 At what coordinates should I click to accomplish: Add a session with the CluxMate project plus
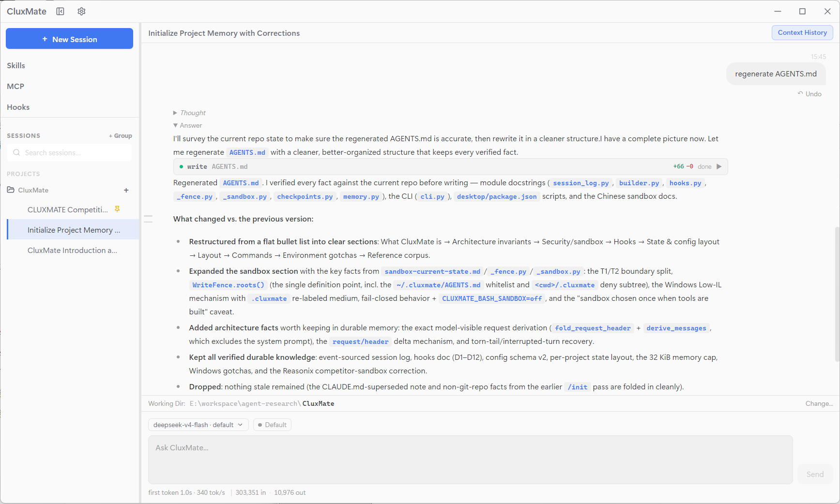(x=126, y=190)
